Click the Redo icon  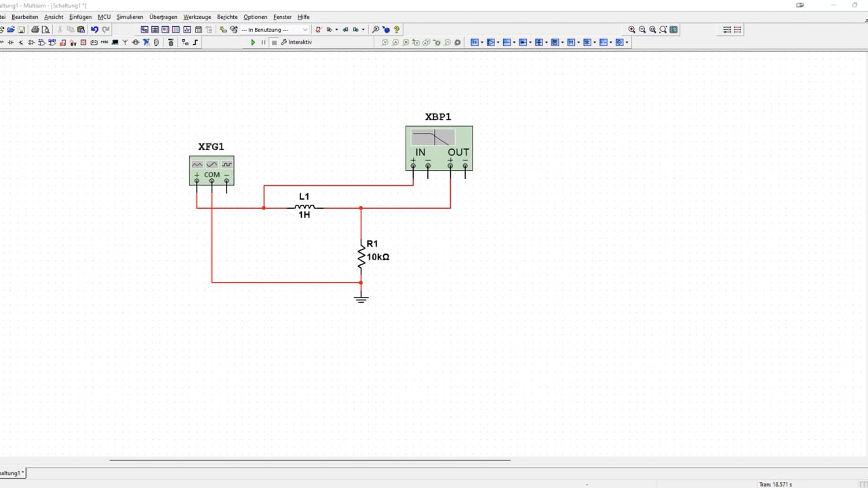(106, 30)
